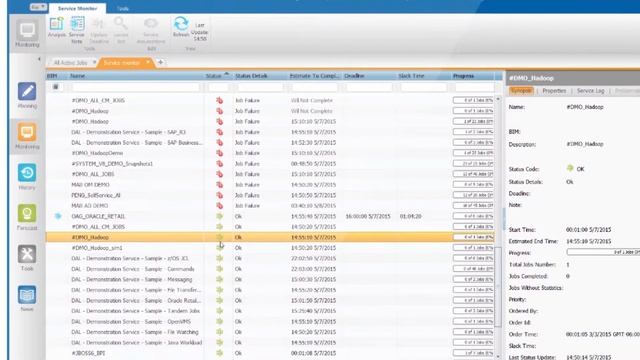This screenshot has height=360, width=640.
Task: Click BIM icon in OAG_ORACLE_RETAIL row
Action: tap(58, 216)
